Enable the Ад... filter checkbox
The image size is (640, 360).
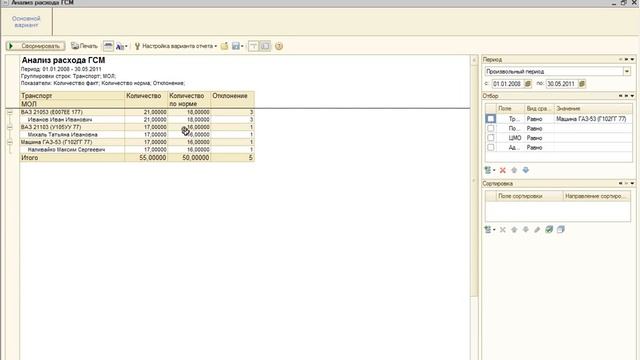tap(491, 147)
